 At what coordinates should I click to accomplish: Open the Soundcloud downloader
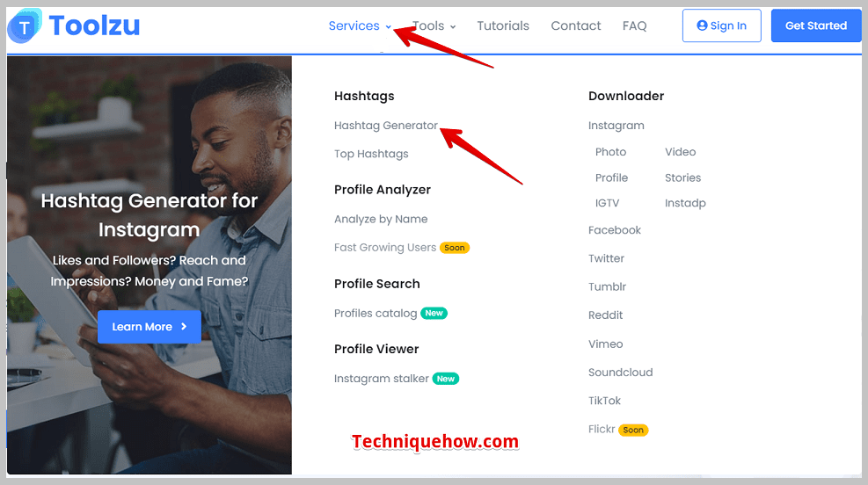point(621,373)
